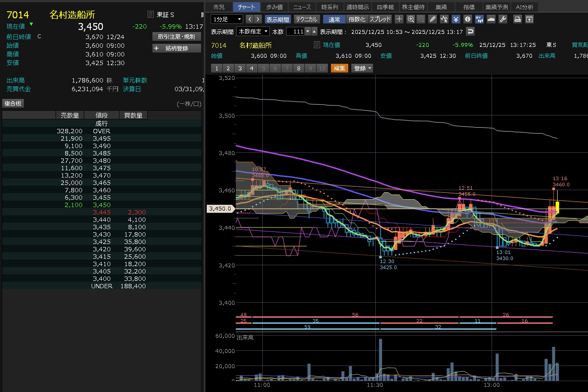This screenshot has width=588, height=392.
Task: Click the yen price display icon
Action: coord(456,19)
